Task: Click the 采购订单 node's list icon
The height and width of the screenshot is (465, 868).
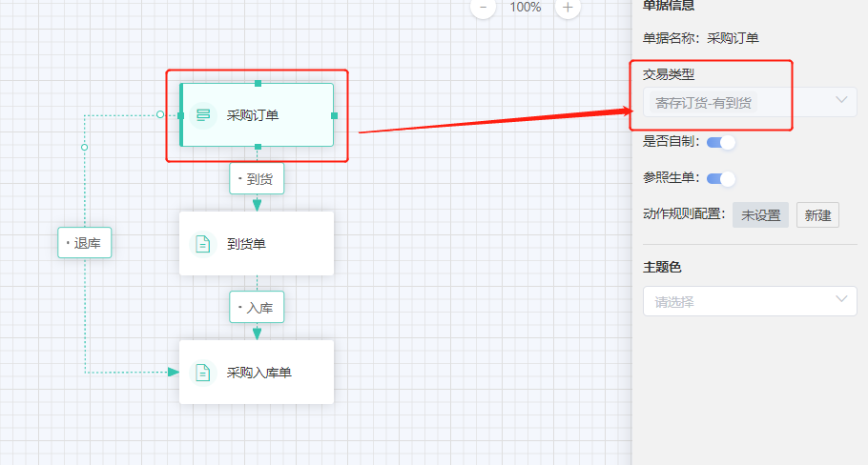Action: (203, 115)
